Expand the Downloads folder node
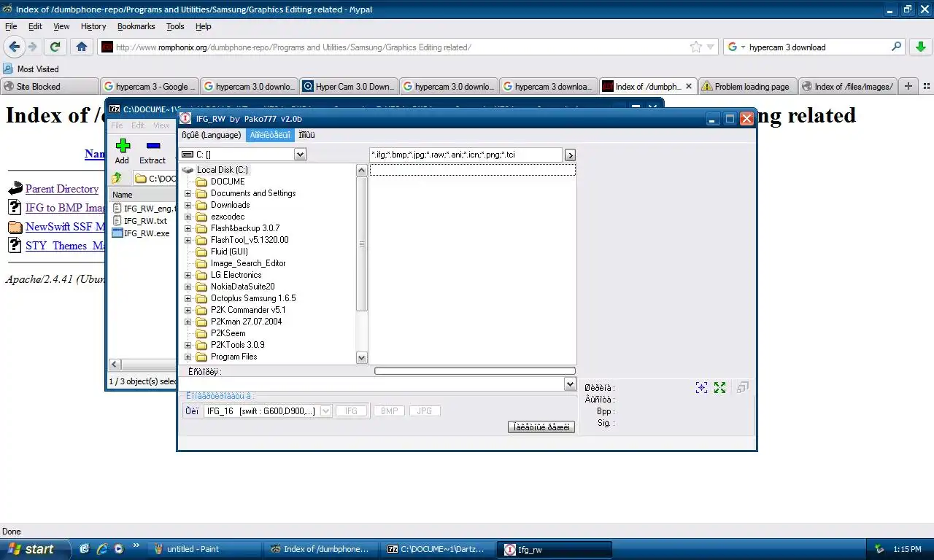 [x=188, y=205]
